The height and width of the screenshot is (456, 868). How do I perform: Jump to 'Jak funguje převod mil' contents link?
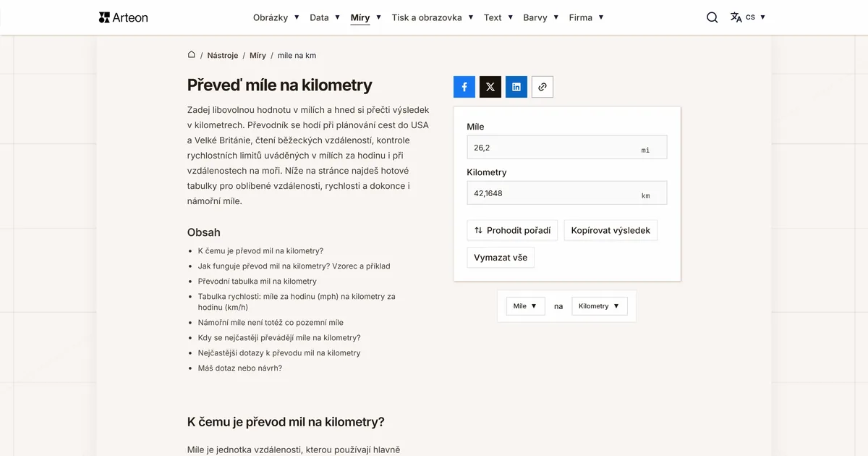pyautogui.click(x=294, y=266)
